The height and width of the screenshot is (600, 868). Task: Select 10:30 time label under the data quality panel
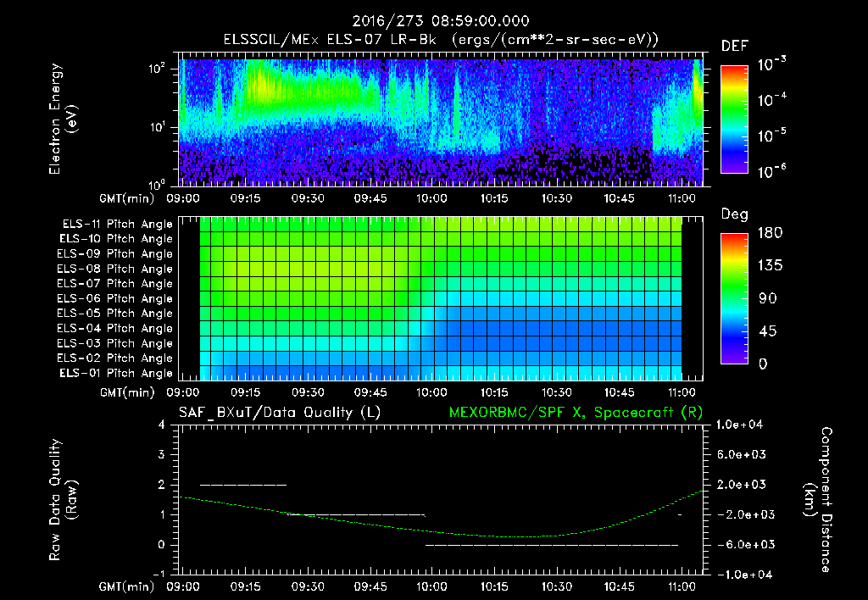coord(556,586)
